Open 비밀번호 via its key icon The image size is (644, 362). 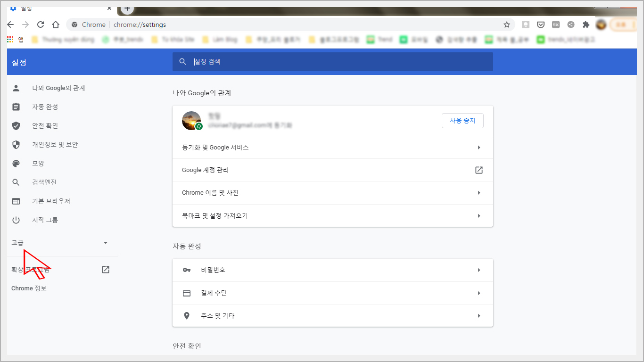tap(187, 270)
